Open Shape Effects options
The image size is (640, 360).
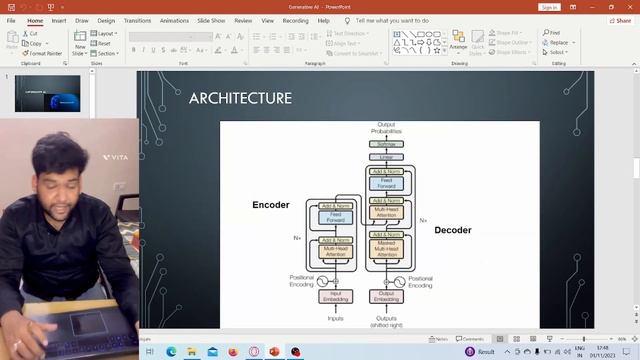[x=509, y=52]
